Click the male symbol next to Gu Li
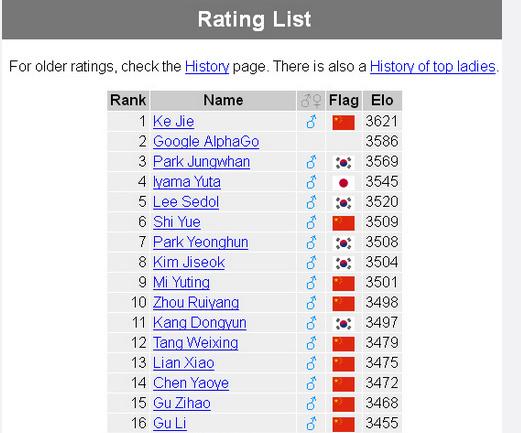The height and width of the screenshot is (433, 521). (x=311, y=424)
